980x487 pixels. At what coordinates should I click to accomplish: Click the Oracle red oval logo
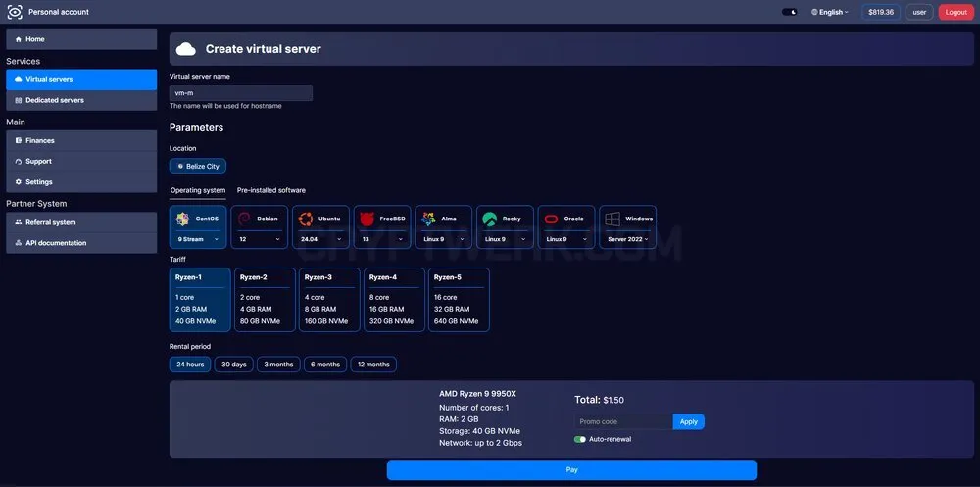tap(551, 219)
